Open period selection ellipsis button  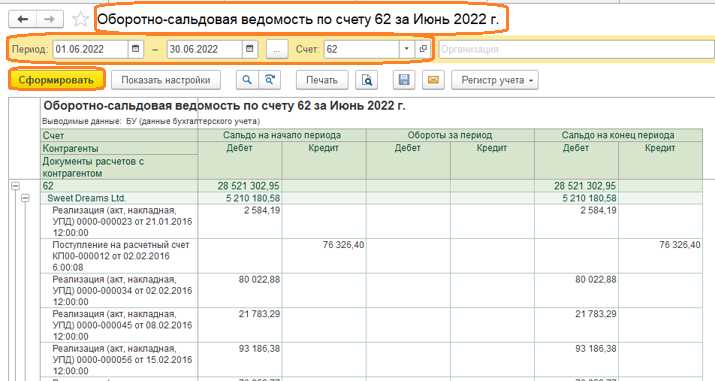pyautogui.click(x=276, y=49)
